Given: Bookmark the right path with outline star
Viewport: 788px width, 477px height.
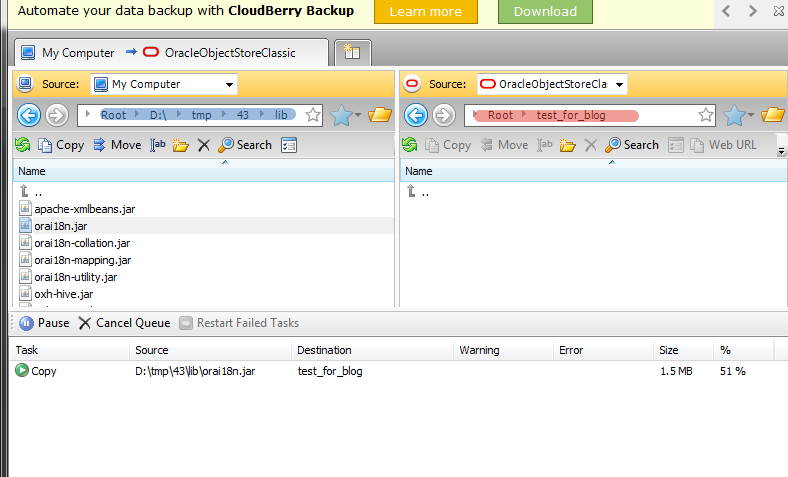Looking at the screenshot, I should 706,115.
